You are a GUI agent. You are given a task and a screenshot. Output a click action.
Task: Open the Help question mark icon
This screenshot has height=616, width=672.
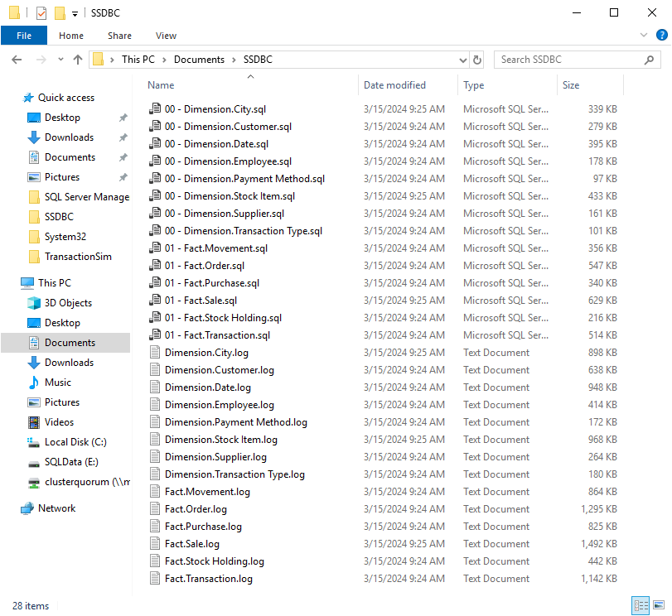tap(661, 35)
